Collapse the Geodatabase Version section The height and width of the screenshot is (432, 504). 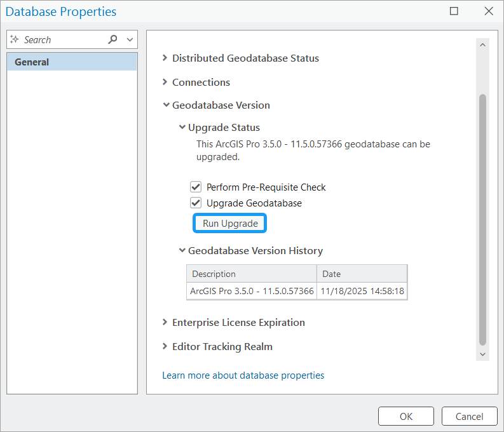[x=166, y=105]
